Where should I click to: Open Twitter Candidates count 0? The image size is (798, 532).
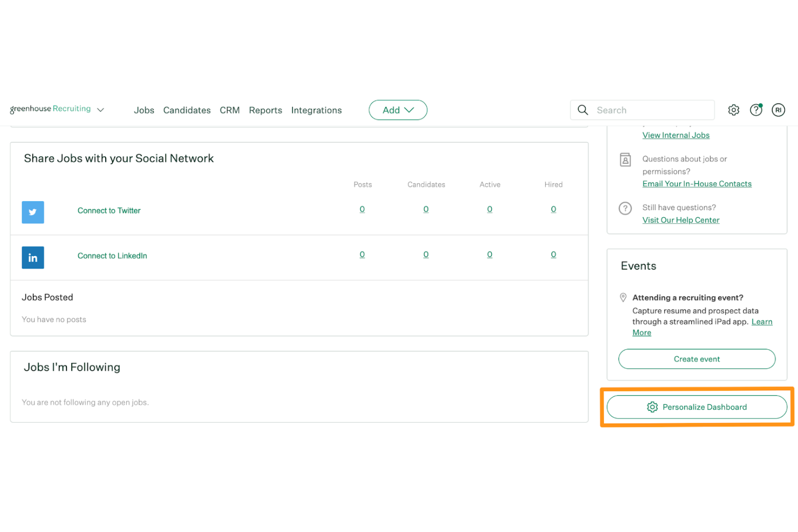pyautogui.click(x=426, y=209)
